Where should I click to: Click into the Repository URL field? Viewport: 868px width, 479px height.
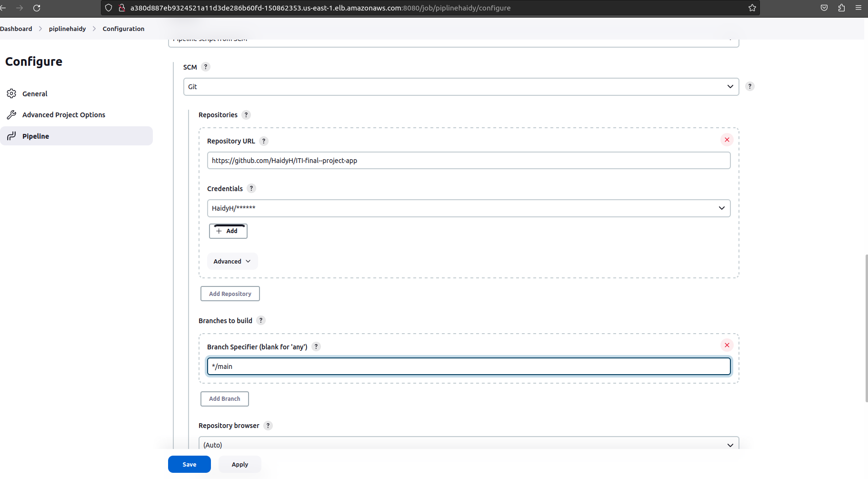(469, 161)
